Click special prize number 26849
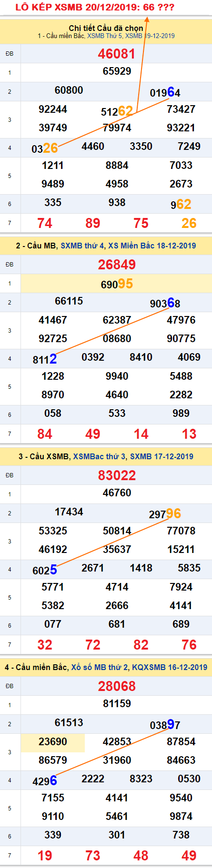Viewport: 212px width, 868px height. click(x=117, y=265)
